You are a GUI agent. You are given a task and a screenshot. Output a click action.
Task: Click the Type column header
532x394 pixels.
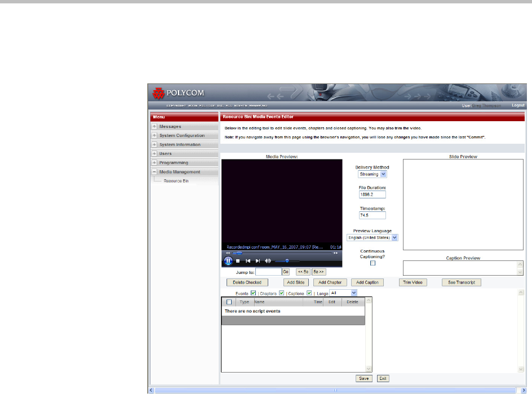click(244, 302)
